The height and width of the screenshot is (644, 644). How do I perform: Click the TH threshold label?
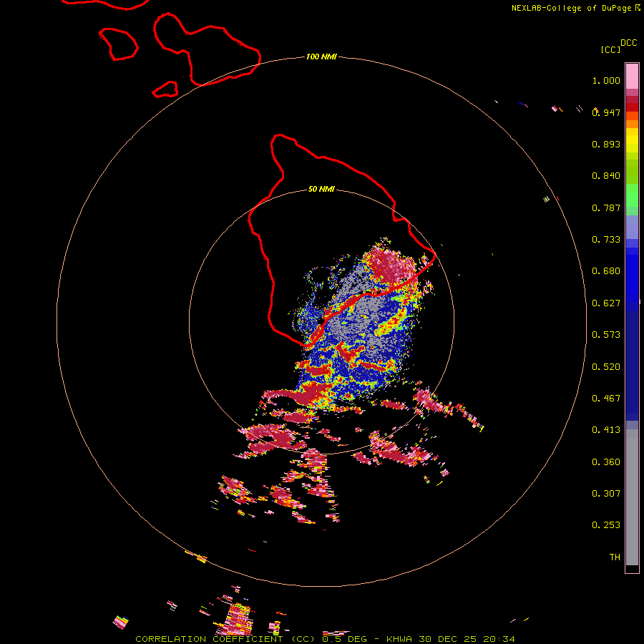pos(615,557)
